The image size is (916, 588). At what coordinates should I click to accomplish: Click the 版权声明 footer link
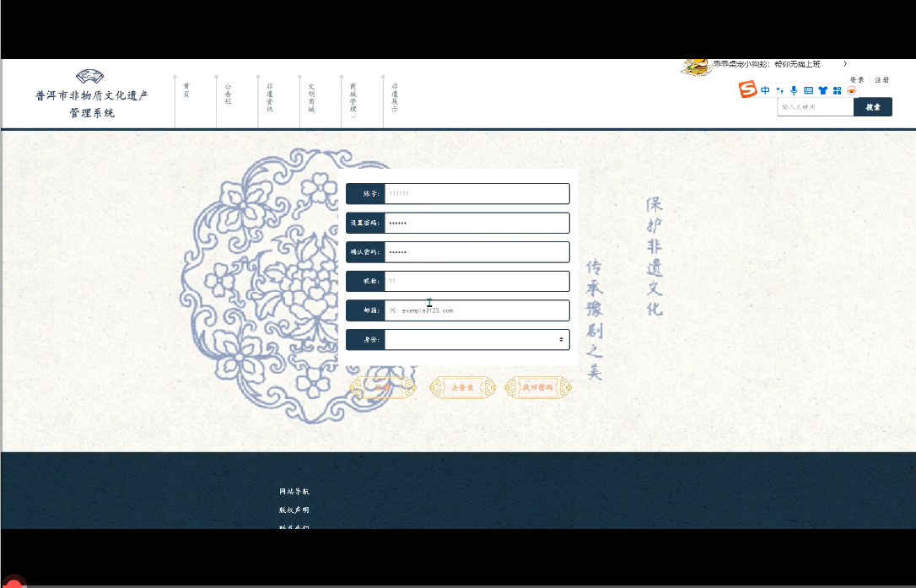[294, 510]
